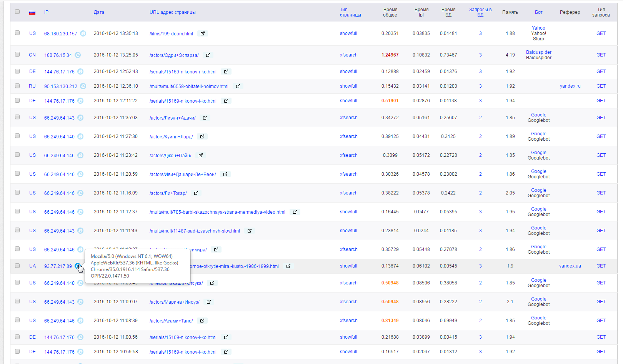Click user agent icon in 12:11:22 row

(80, 101)
